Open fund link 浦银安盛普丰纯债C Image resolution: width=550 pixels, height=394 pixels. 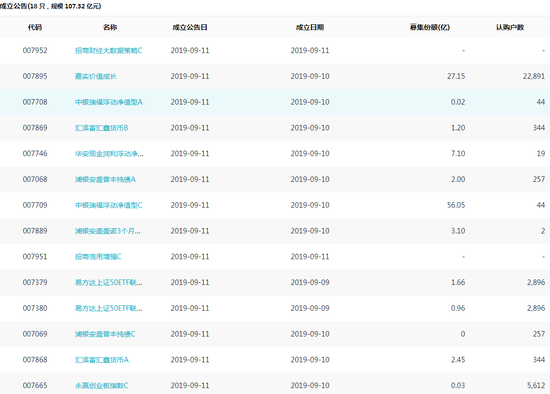[105, 334]
